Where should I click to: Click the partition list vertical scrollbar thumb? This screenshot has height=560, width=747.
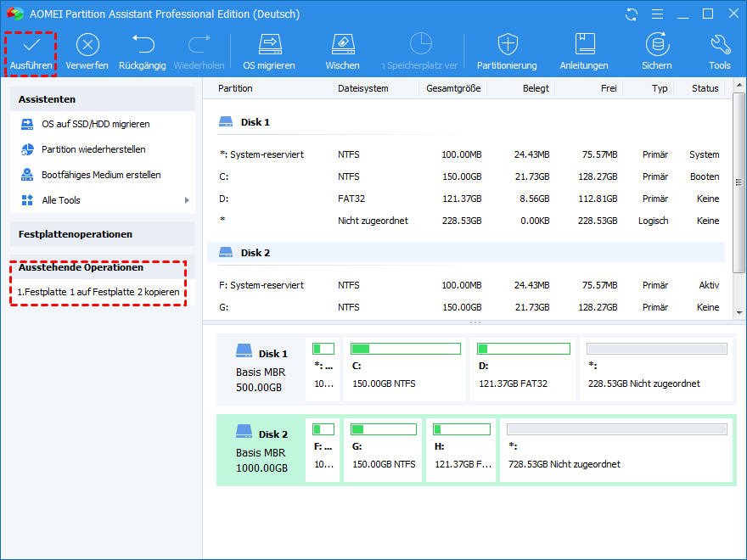739,182
